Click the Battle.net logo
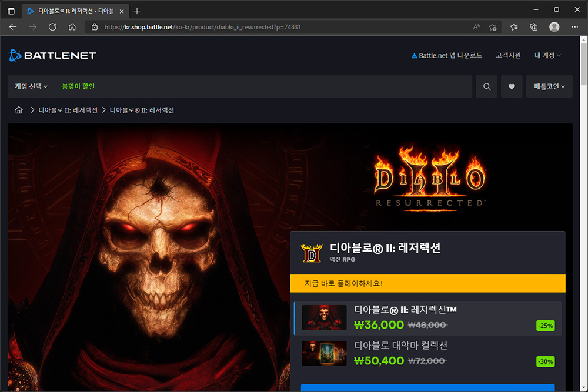Screen dimensions: 588x392 click(52, 55)
